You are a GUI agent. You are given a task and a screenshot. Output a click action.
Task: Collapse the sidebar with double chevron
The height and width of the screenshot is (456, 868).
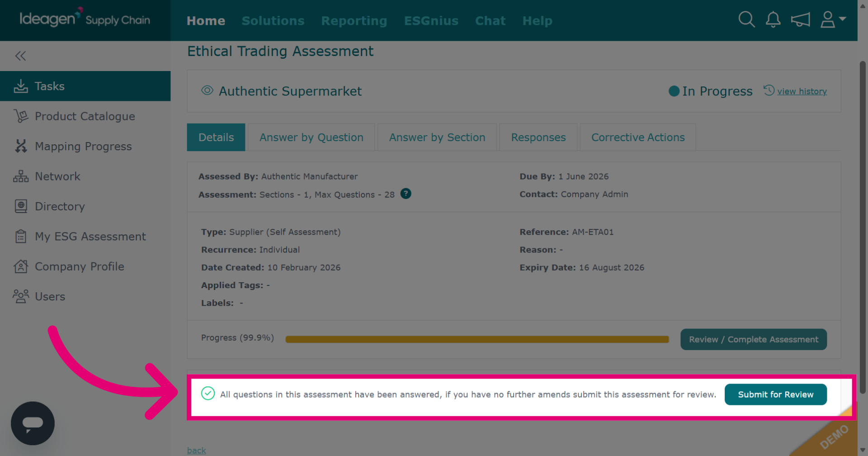tap(20, 56)
